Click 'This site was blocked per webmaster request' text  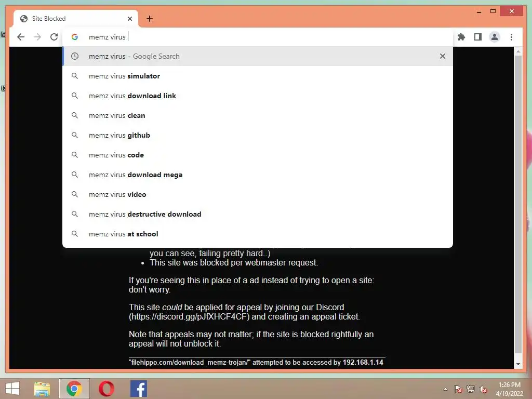234,262
